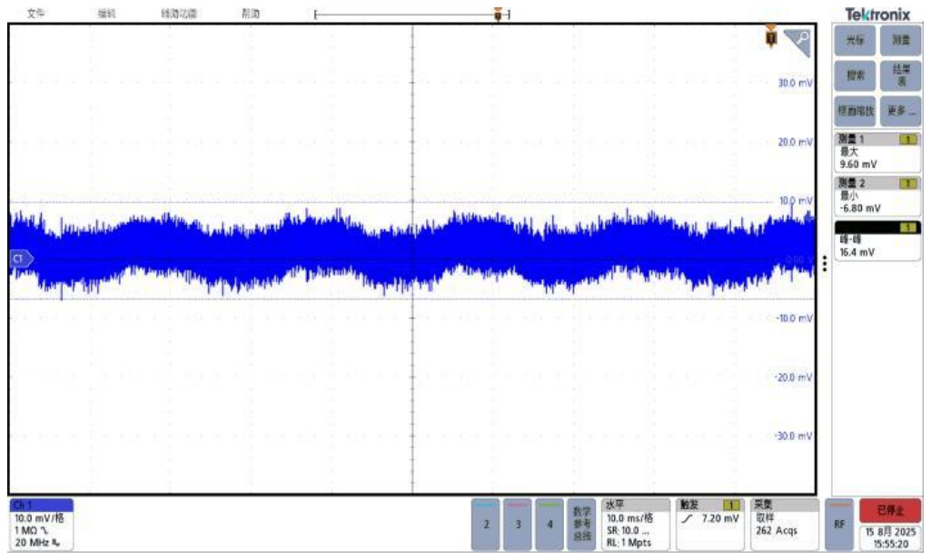Turn on channel 4
The height and width of the screenshot is (560, 931).
pyautogui.click(x=550, y=525)
